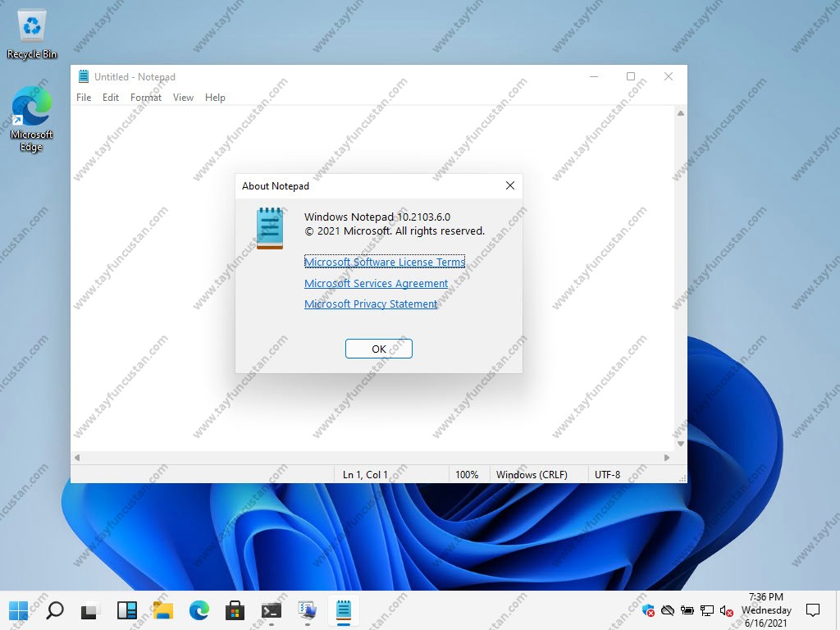Open the Widgets panel on the taskbar
Screen dimensions: 840x630
127,610
